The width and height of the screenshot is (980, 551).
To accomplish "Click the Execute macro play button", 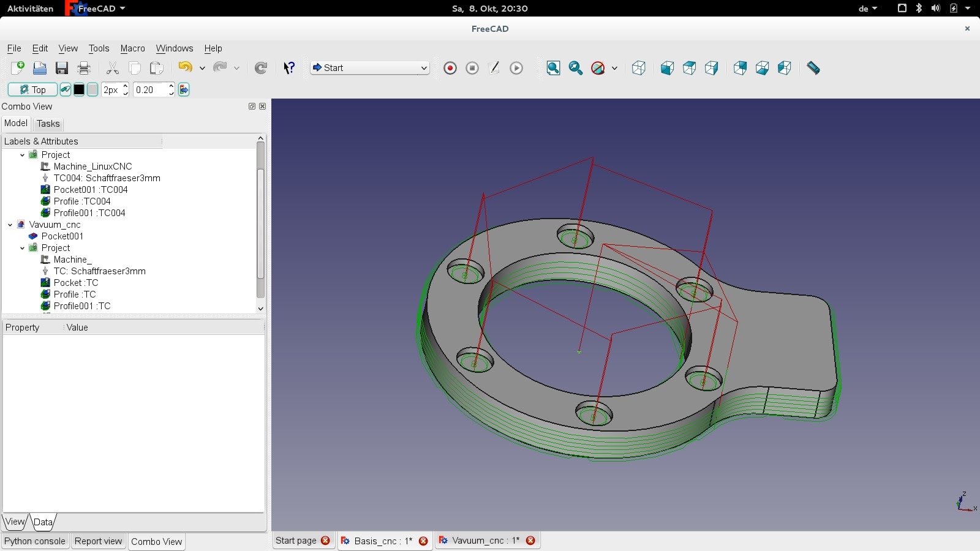I will point(516,68).
